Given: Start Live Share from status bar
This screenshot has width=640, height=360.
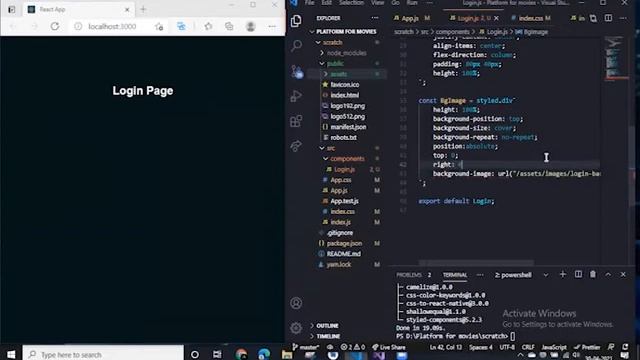Looking at the screenshot, I should (x=389, y=347).
